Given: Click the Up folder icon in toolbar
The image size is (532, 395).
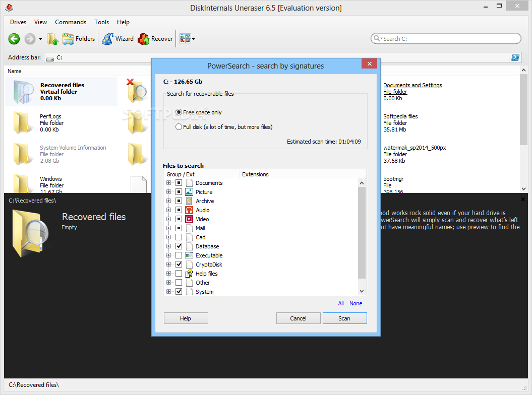Looking at the screenshot, I should [52, 39].
